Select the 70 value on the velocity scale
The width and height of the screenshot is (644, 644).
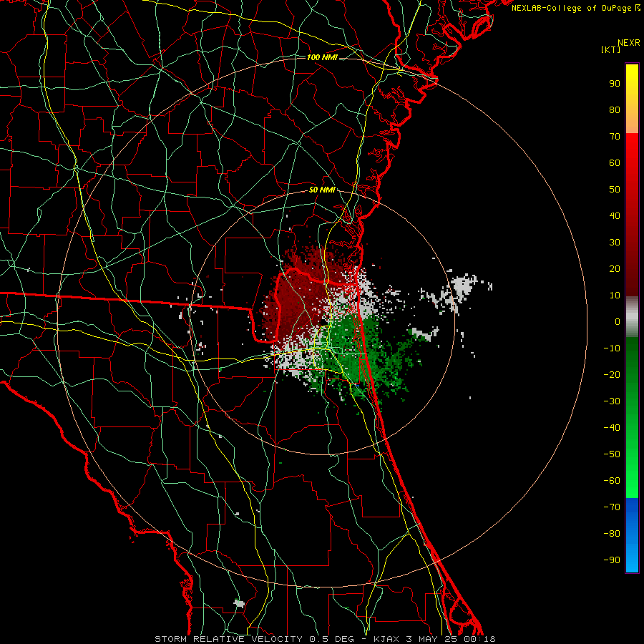coord(615,137)
